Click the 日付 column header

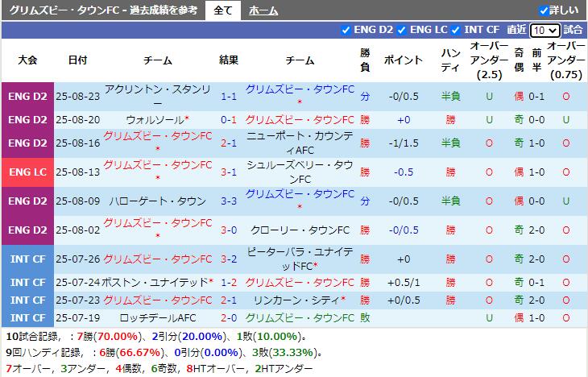(78, 60)
